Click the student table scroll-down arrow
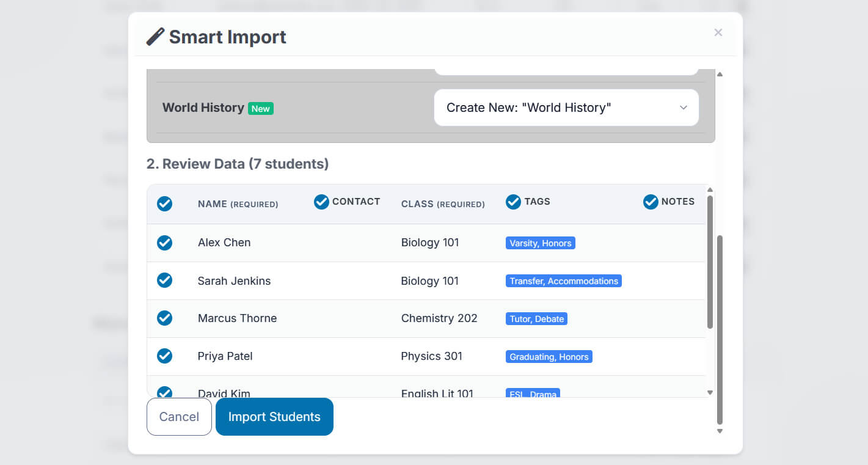 click(x=710, y=392)
